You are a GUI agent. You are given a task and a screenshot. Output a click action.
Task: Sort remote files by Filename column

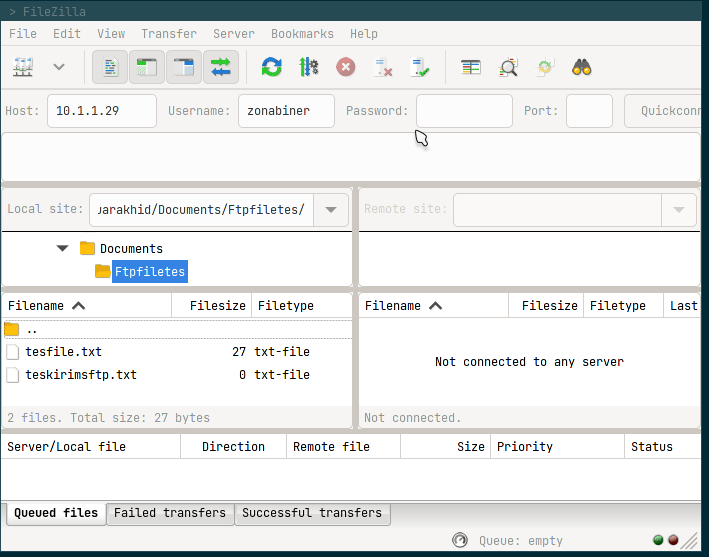(433, 306)
